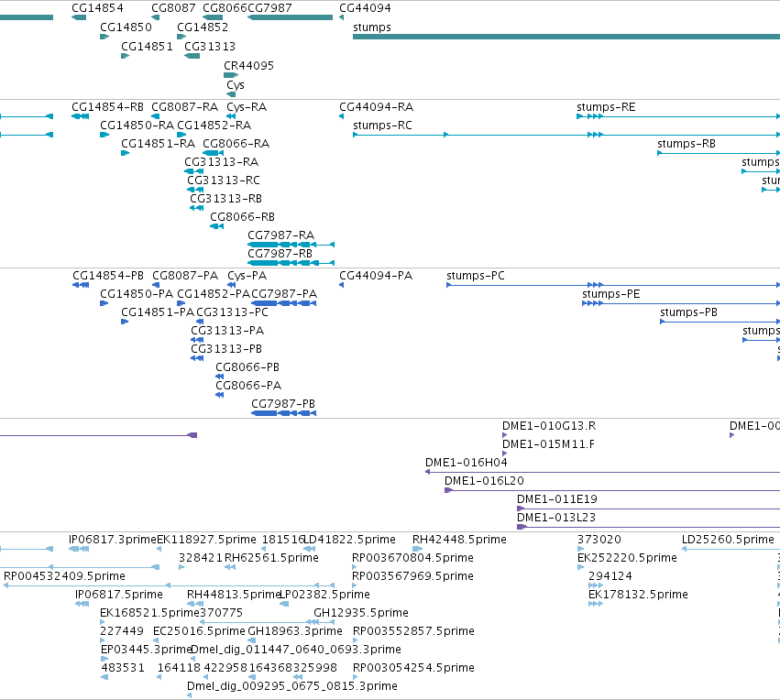Click the Dmel_dig_009295_0675_0815.3prime label

pyautogui.click(x=292, y=686)
